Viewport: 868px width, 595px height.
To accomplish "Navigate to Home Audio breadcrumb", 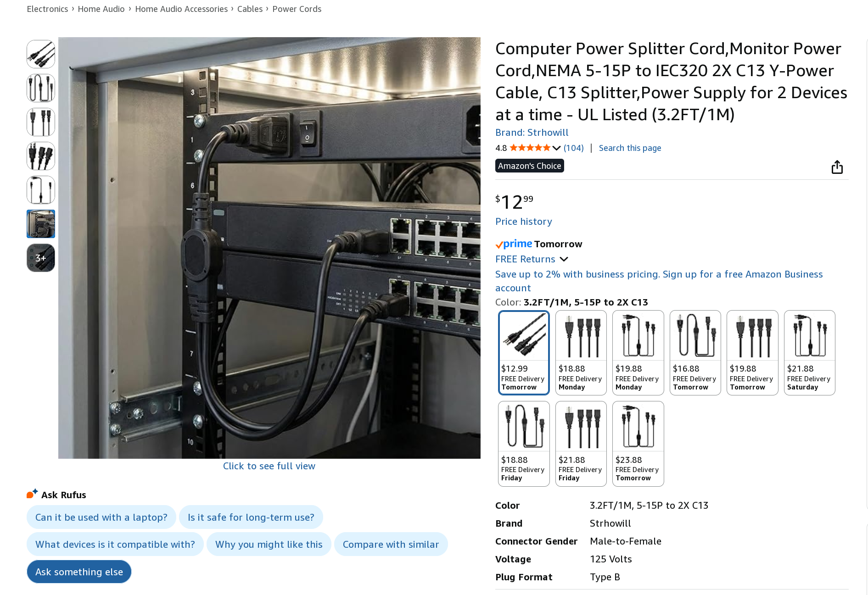I will (x=101, y=9).
